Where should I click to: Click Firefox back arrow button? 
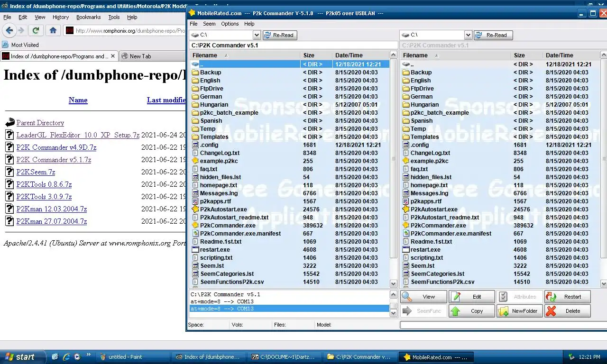point(9,30)
